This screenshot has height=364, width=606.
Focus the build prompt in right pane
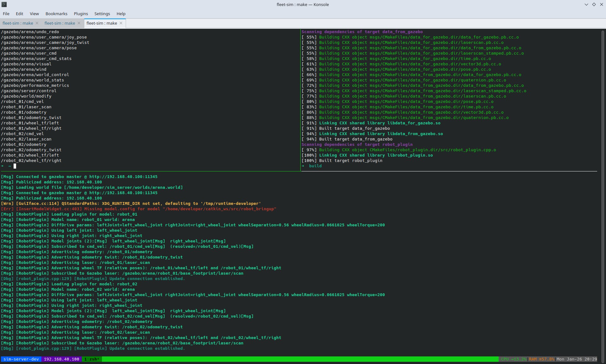coord(316,166)
